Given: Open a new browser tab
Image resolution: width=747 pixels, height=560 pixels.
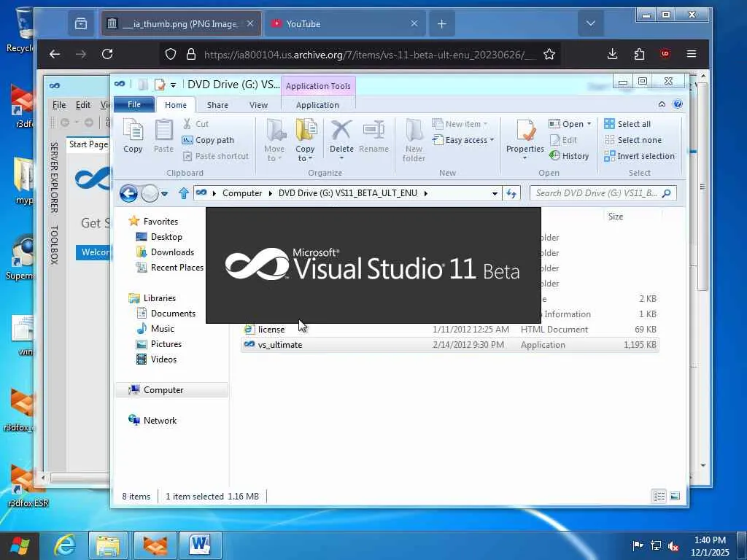Looking at the screenshot, I should click(441, 23).
